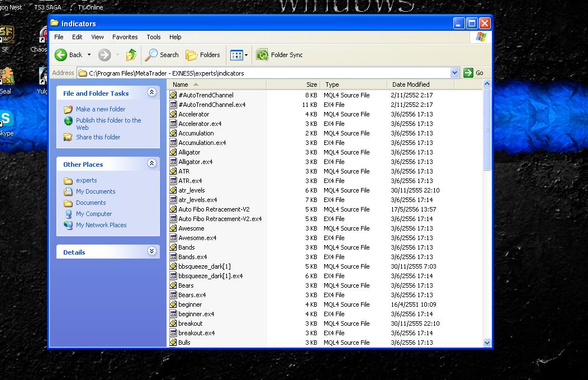Click Share this folder

pyautogui.click(x=98, y=137)
